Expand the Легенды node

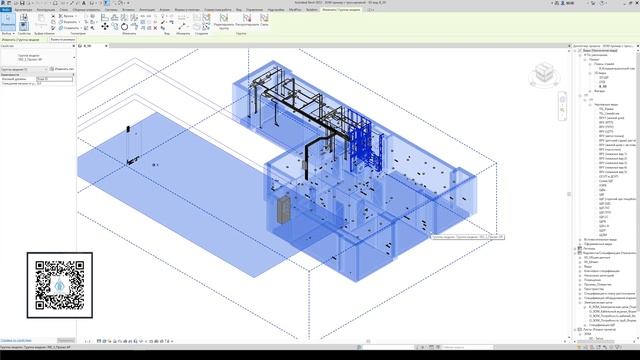pos(575,248)
